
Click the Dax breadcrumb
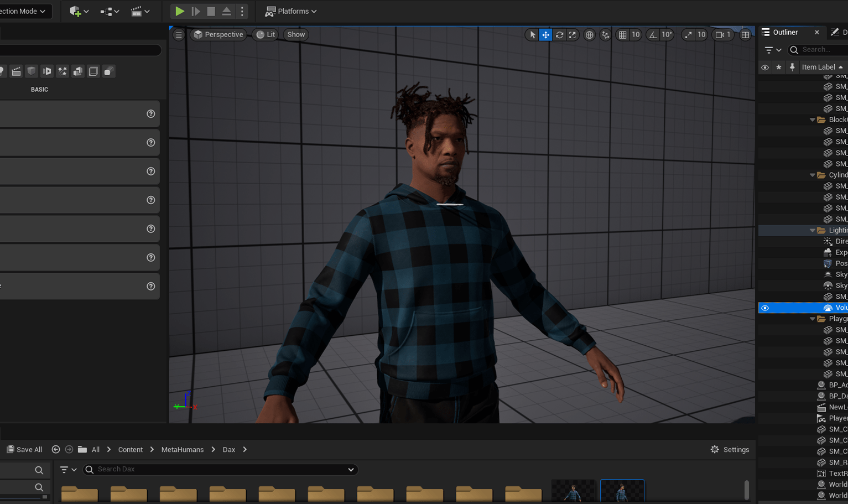229,450
